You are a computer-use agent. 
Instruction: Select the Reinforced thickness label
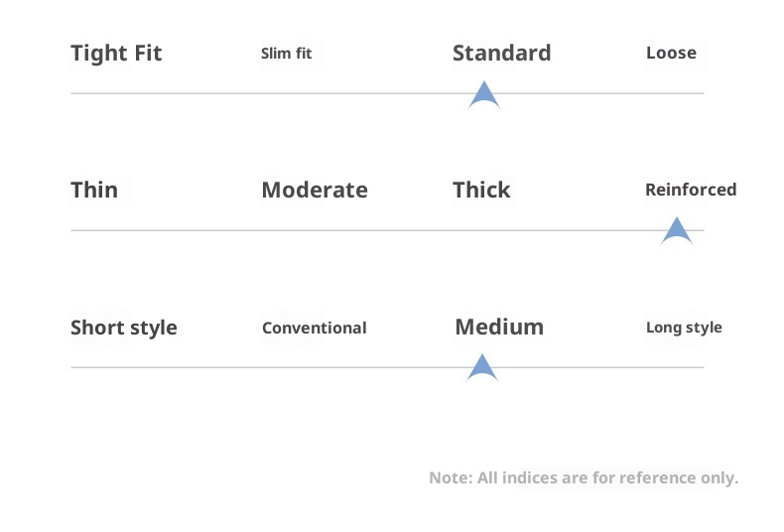click(691, 190)
